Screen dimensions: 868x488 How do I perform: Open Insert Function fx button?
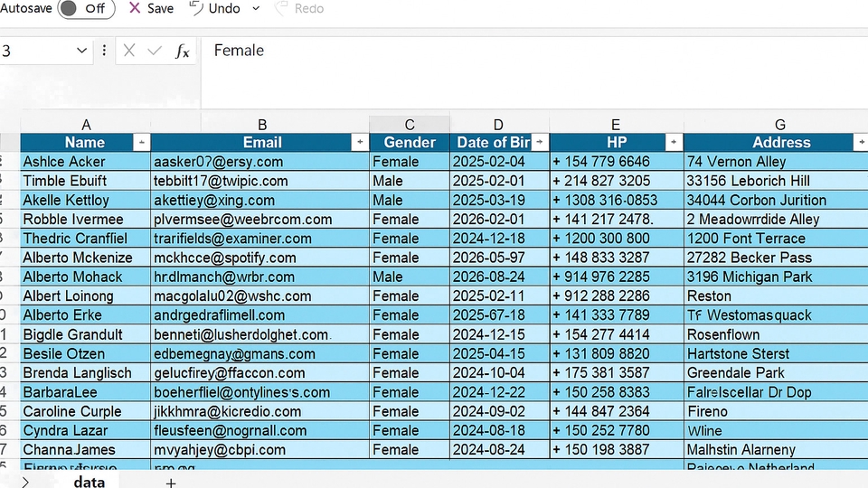(183, 52)
